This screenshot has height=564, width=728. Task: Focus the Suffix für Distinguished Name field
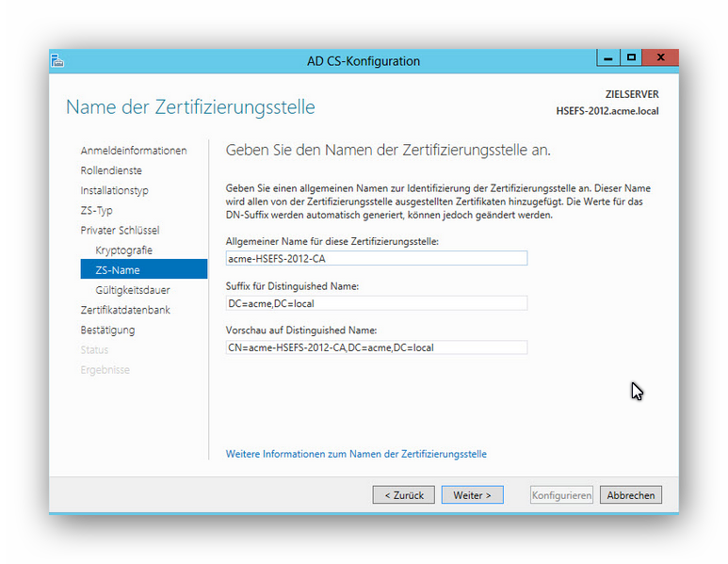tap(376, 302)
